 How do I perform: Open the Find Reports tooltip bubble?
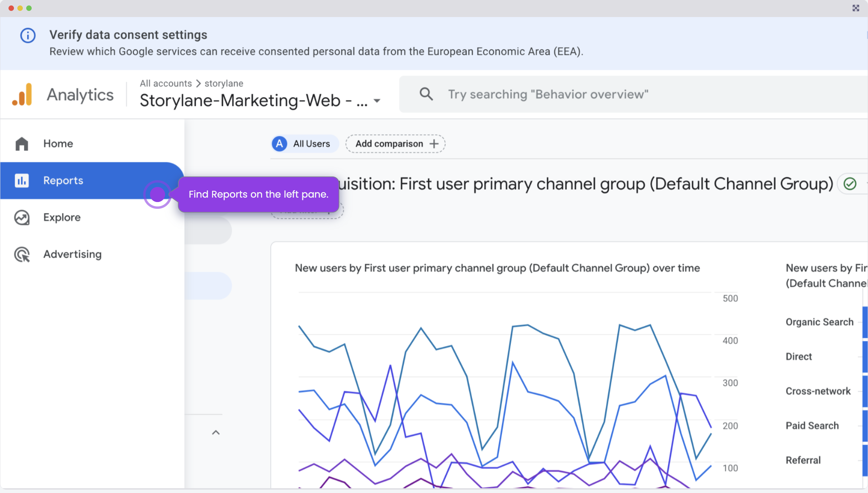(x=258, y=194)
